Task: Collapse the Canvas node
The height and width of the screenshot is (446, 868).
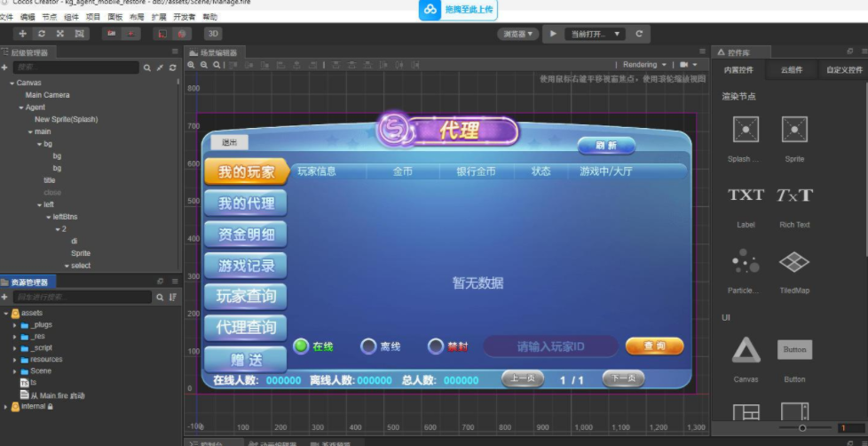Action: pos(12,84)
